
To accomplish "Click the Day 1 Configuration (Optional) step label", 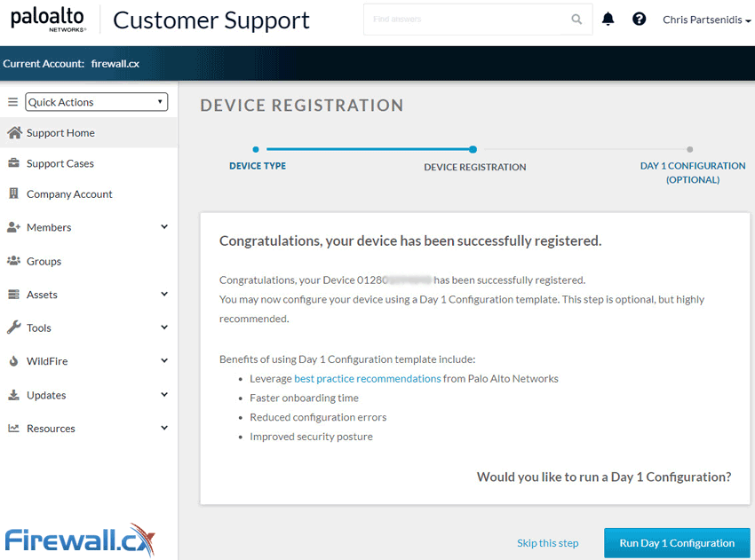I will click(x=693, y=173).
